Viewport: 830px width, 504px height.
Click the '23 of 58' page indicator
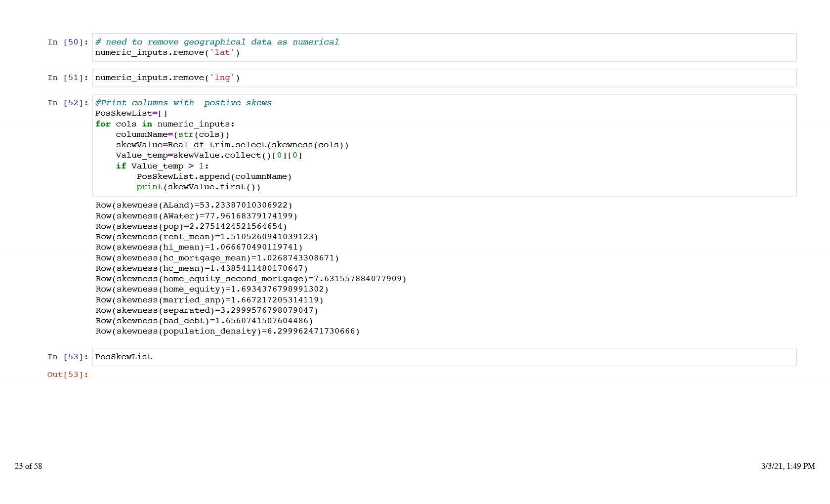pyautogui.click(x=28, y=466)
